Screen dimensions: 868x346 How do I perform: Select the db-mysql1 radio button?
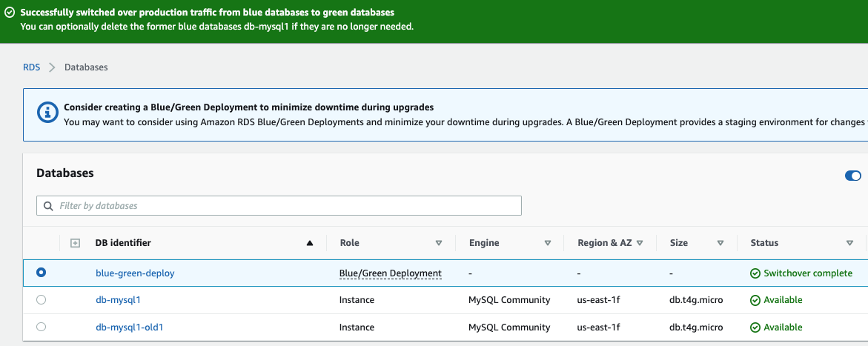[x=41, y=300]
